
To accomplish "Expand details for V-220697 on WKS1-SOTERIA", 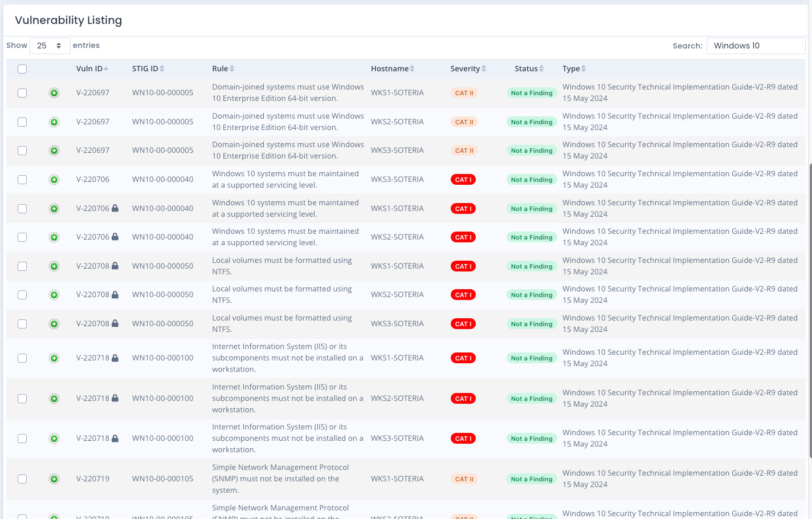I will (54, 93).
